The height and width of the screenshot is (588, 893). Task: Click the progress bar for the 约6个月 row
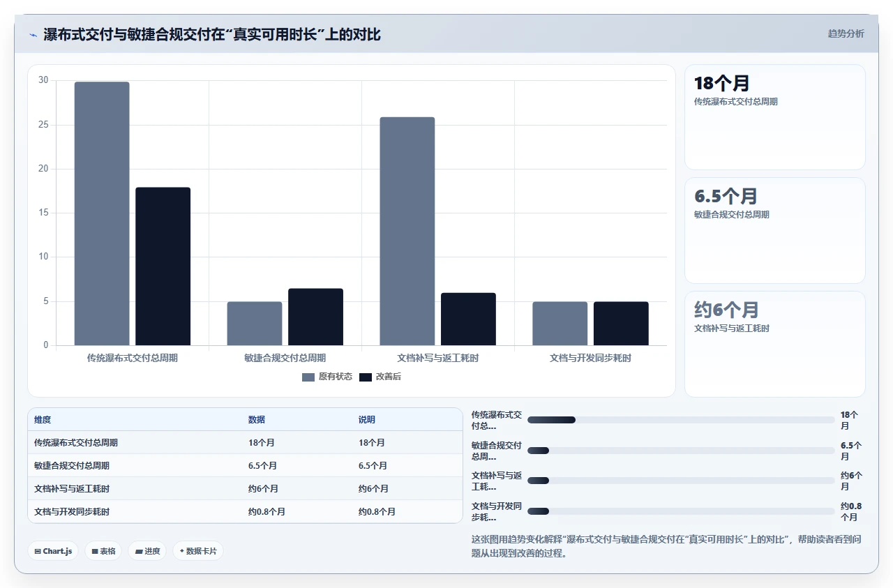681,481
